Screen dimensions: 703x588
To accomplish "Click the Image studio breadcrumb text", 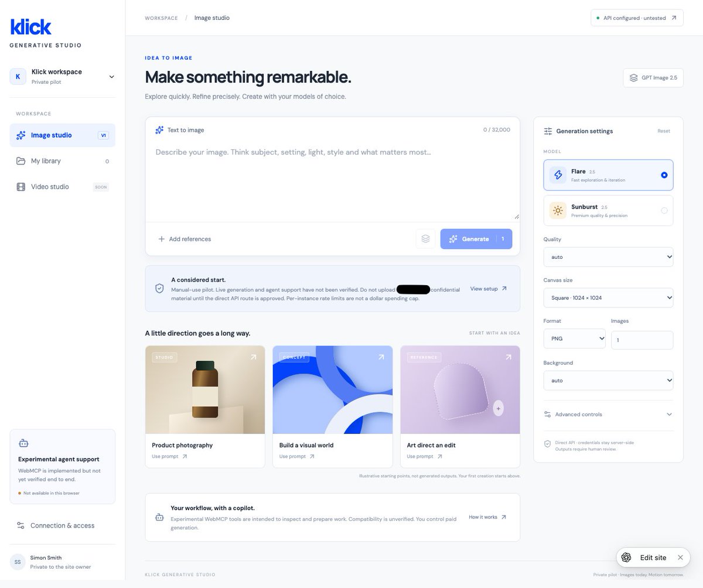I will pyautogui.click(x=212, y=18).
